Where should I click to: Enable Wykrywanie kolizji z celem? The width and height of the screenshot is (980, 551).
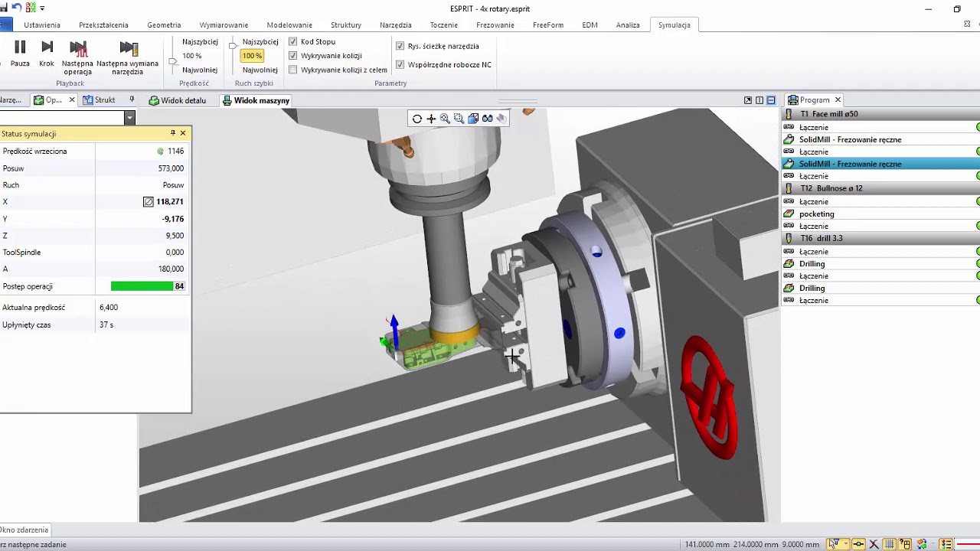pos(293,70)
